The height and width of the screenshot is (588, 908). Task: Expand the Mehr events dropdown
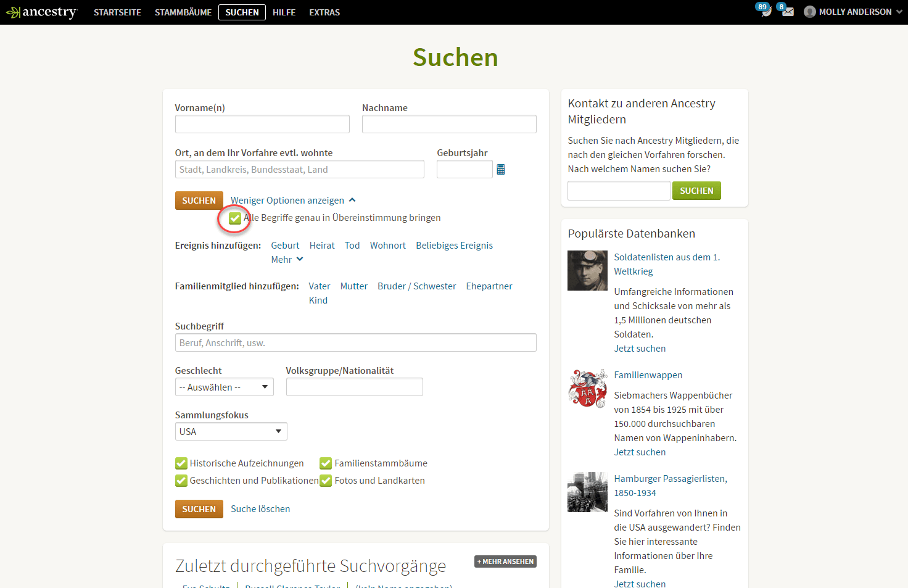287,260
